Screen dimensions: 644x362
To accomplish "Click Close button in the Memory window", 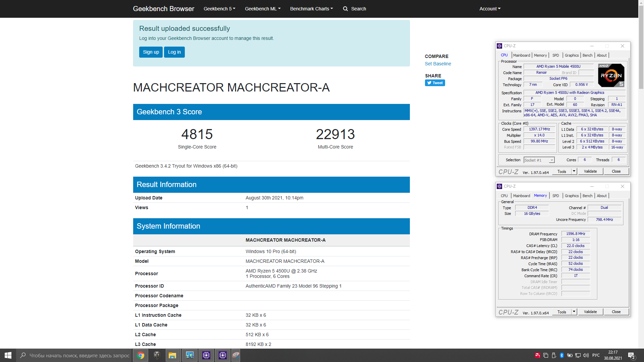I will point(616,312).
